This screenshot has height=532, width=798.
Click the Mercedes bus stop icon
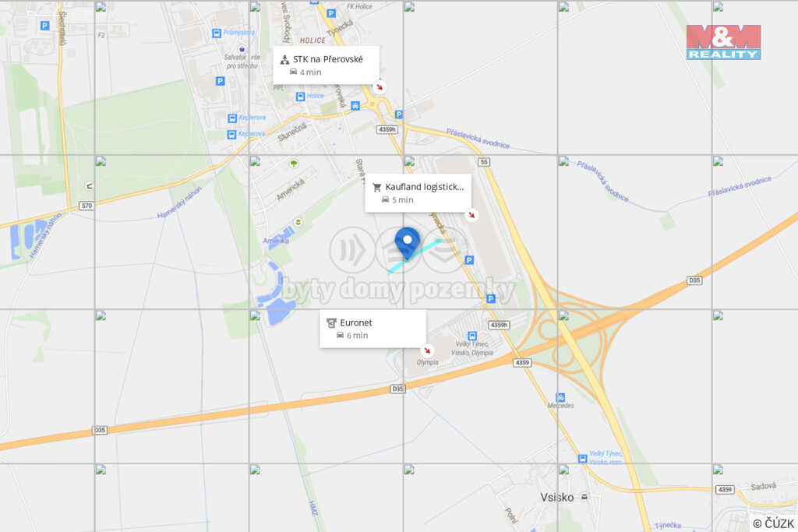pos(560,397)
